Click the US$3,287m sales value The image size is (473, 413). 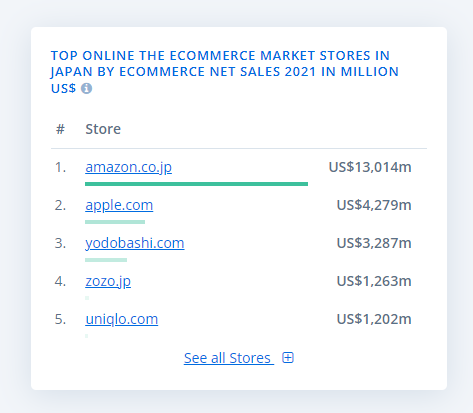click(x=374, y=243)
